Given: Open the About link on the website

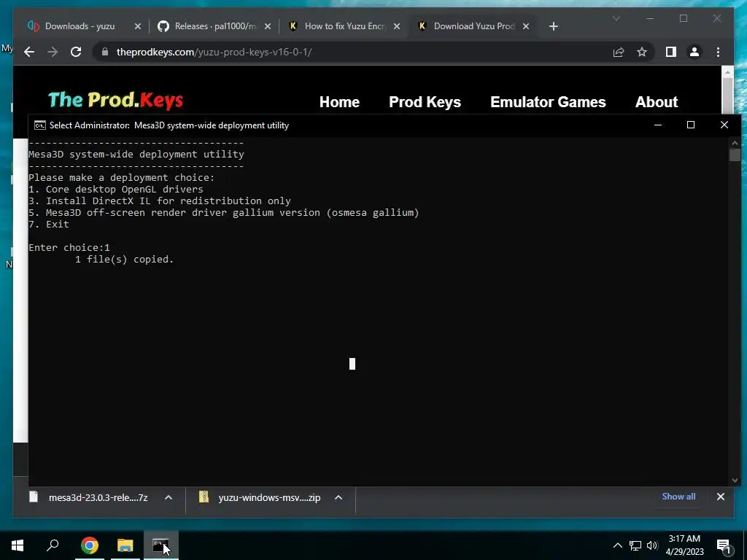Looking at the screenshot, I should click(657, 102).
